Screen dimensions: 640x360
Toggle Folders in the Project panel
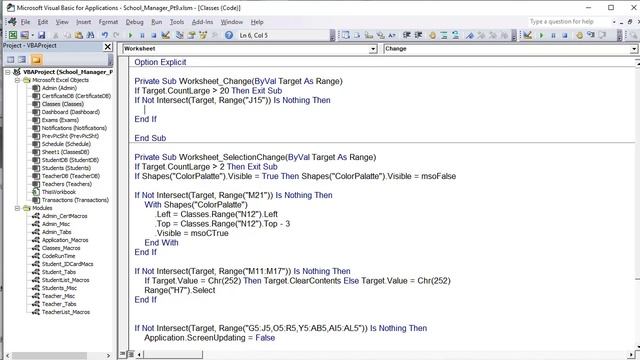pyautogui.click(x=36, y=60)
